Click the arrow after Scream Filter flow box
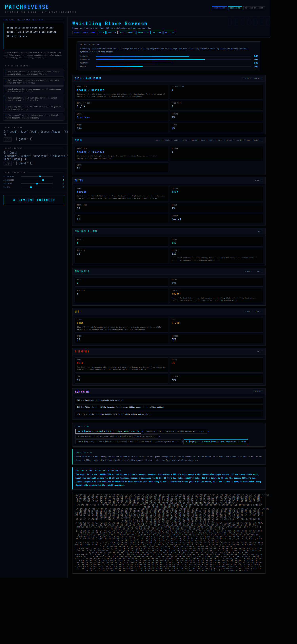 coord(159,437)
